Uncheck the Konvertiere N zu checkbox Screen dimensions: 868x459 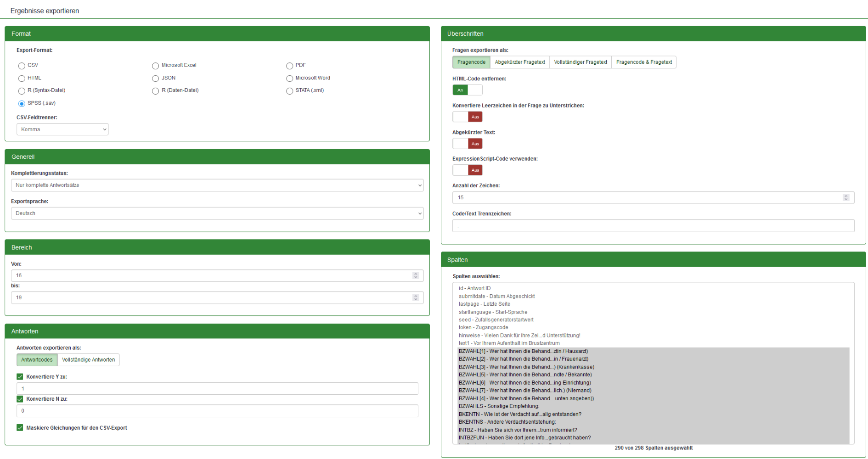pos(20,399)
